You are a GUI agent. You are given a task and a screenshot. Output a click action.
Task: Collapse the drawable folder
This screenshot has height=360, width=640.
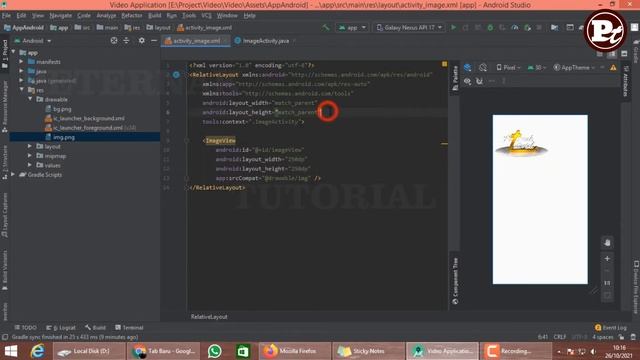30,99
